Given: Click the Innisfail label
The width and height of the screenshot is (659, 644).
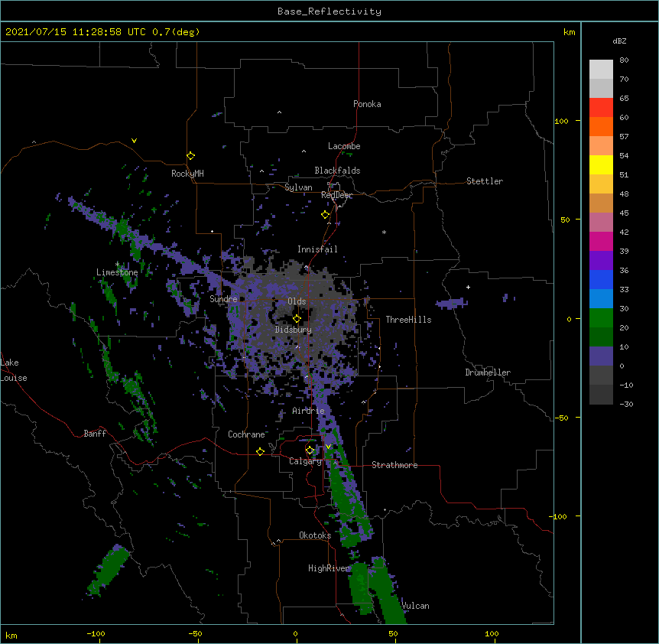Looking at the screenshot, I should click(x=317, y=249).
